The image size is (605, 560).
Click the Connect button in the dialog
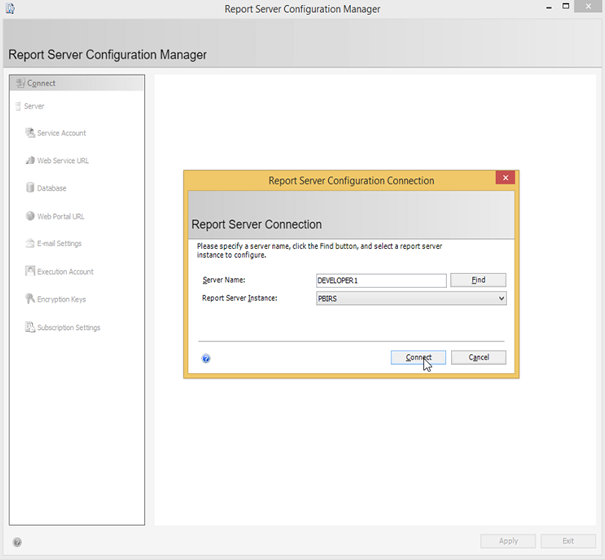[418, 357]
